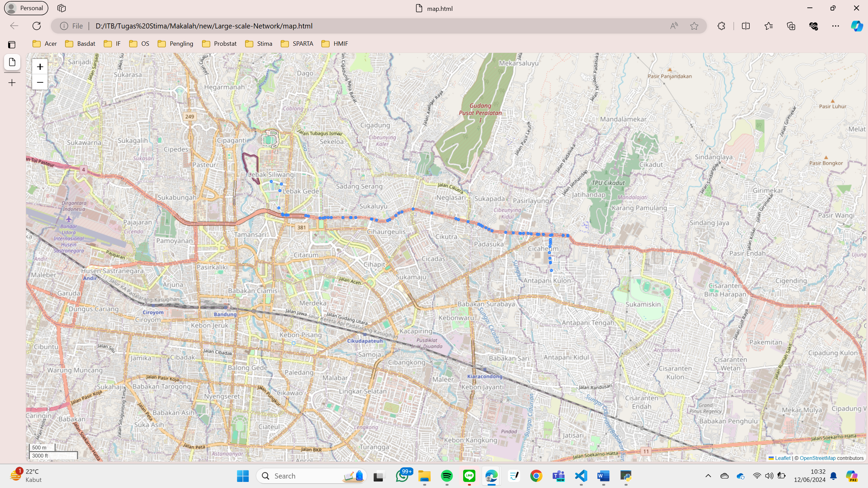
Task: Expand the Probstat bookmarks folder
Action: point(219,44)
